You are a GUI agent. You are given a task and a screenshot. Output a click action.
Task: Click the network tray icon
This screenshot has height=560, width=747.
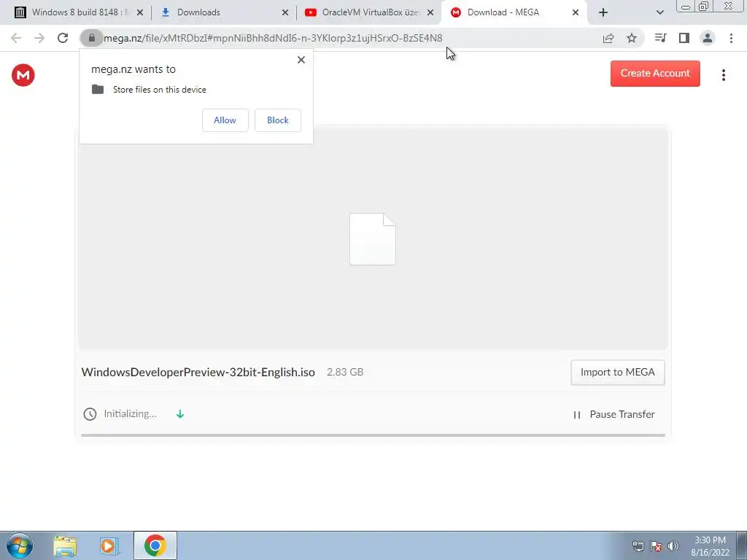tap(638, 546)
